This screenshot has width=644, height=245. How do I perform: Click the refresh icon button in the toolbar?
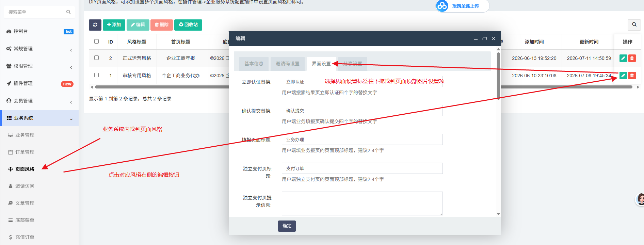click(95, 25)
